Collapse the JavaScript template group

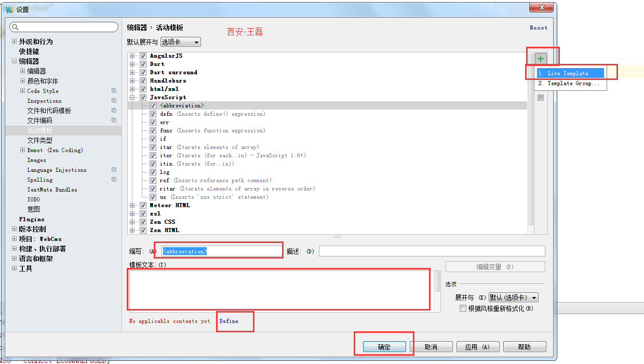(x=132, y=97)
